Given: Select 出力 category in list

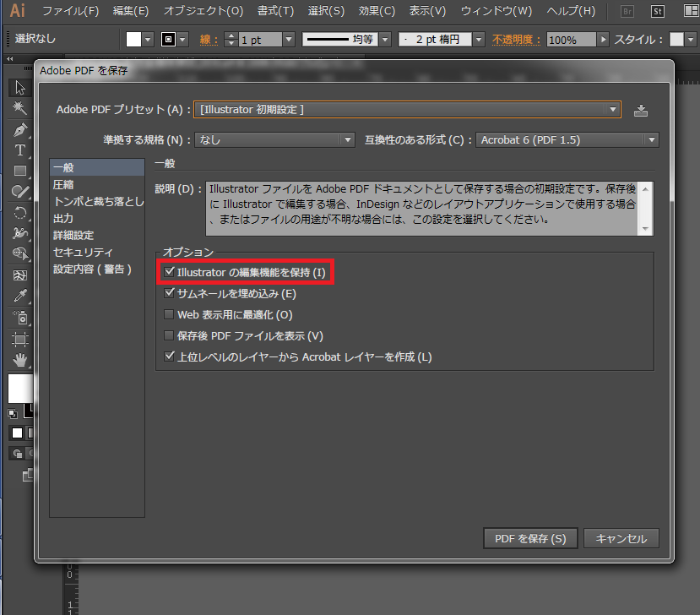Looking at the screenshot, I should pyautogui.click(x=97, y=219).
